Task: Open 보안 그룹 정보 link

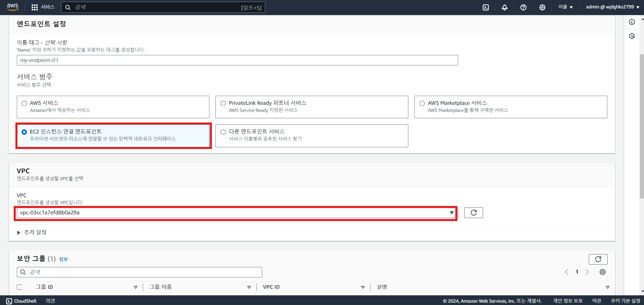Action: pos(63,259)
